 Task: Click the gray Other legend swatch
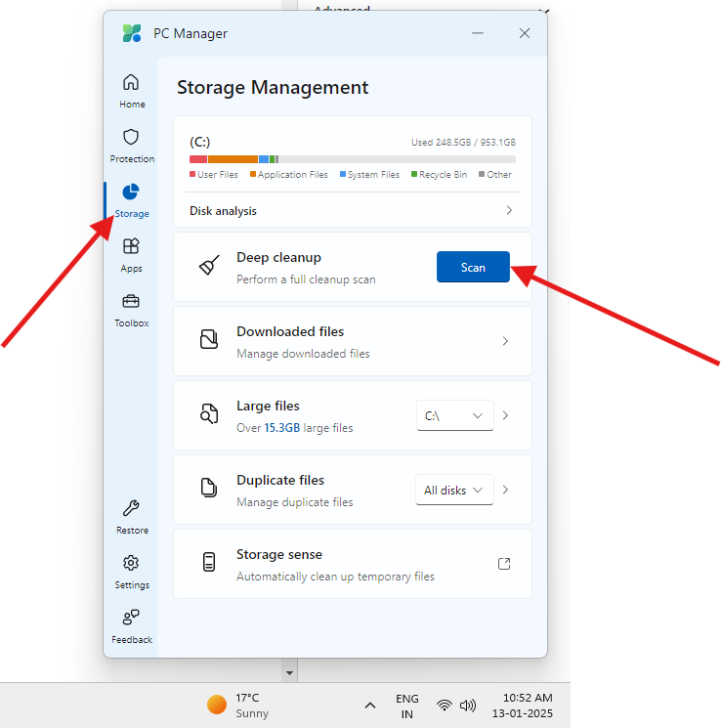[482, 174]
